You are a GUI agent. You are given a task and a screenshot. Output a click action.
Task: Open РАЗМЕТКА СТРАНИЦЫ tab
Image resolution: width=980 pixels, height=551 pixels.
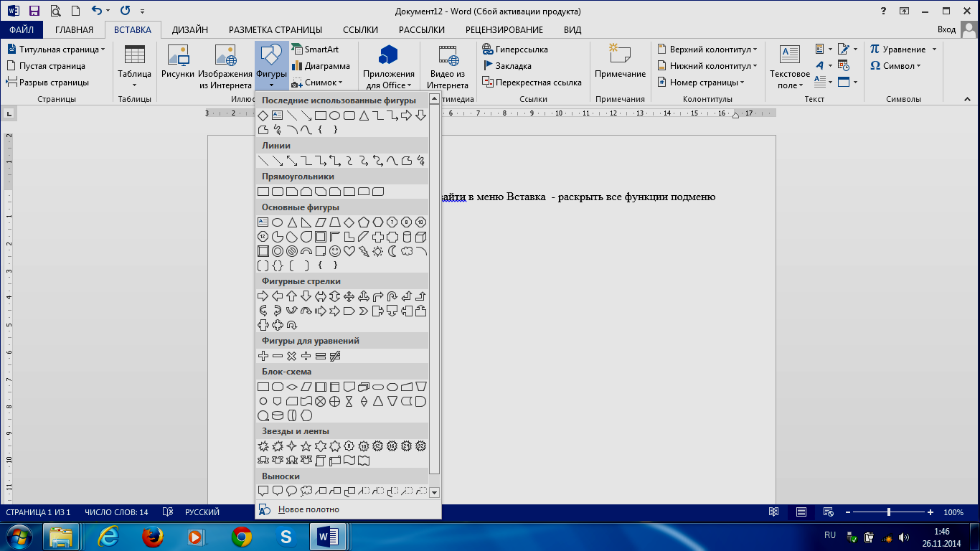click(275, 29)
